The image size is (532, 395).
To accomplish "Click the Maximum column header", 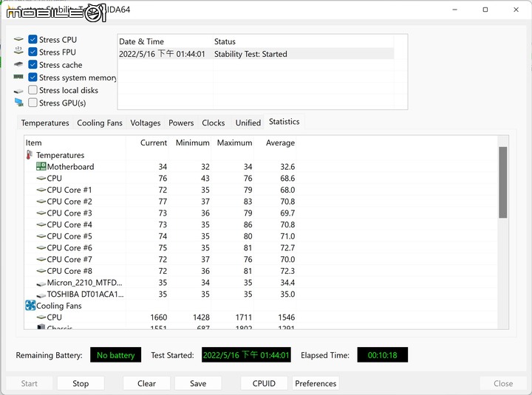I will click(233, 142).
